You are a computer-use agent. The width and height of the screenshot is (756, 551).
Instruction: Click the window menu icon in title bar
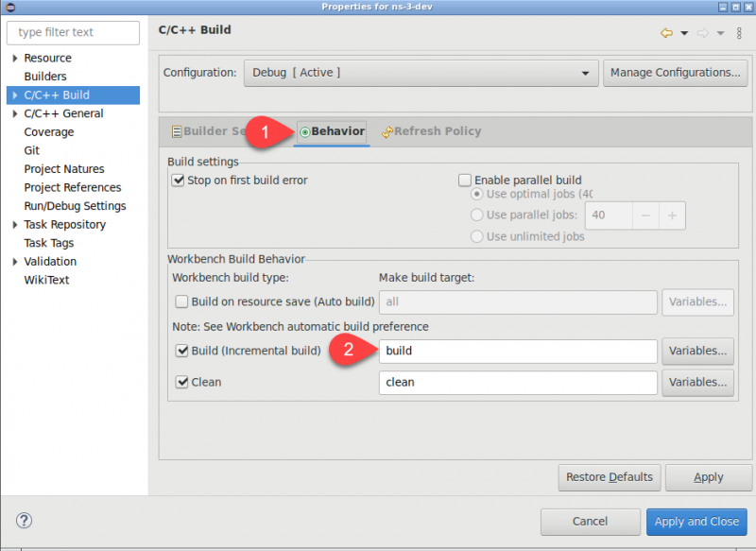click(x=10, y=7)
